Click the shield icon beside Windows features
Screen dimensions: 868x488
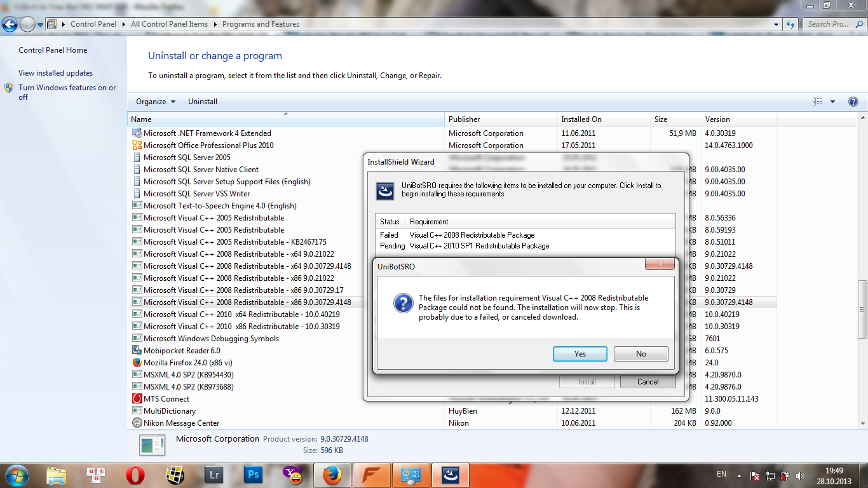pos(9,88)
